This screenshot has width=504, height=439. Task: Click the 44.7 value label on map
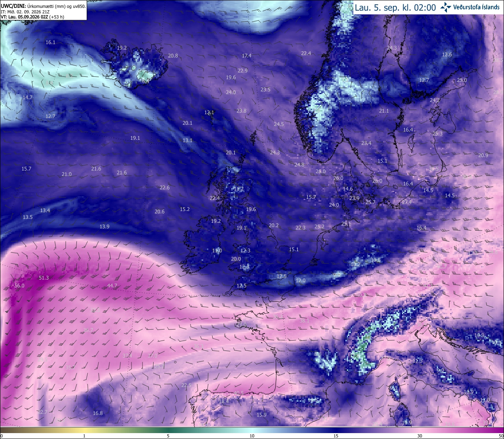(112, 286)
